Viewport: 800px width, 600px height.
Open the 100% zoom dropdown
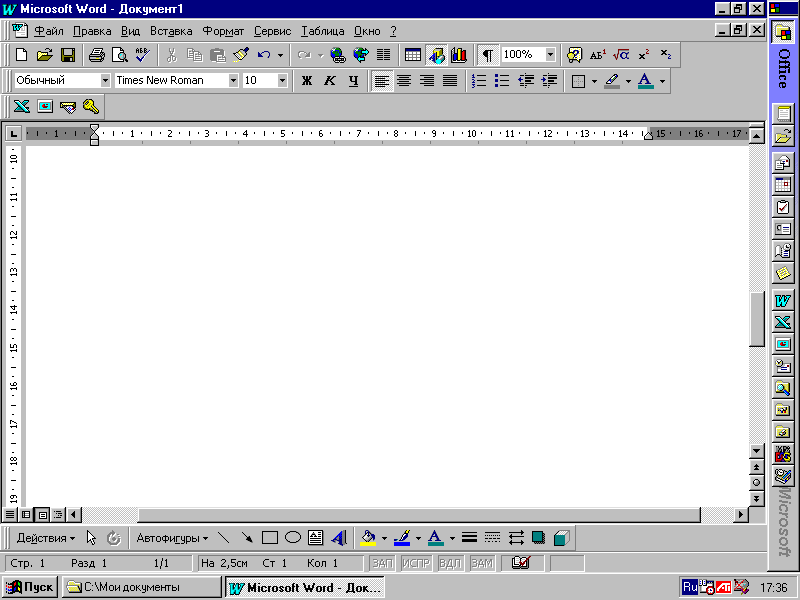point(550,55)
